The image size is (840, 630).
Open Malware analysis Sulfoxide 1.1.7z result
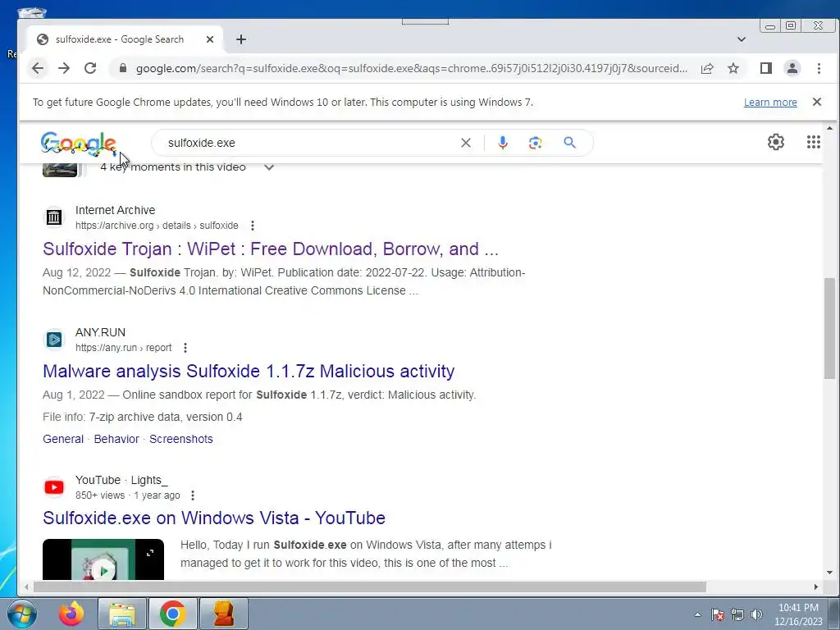(249, 372)
